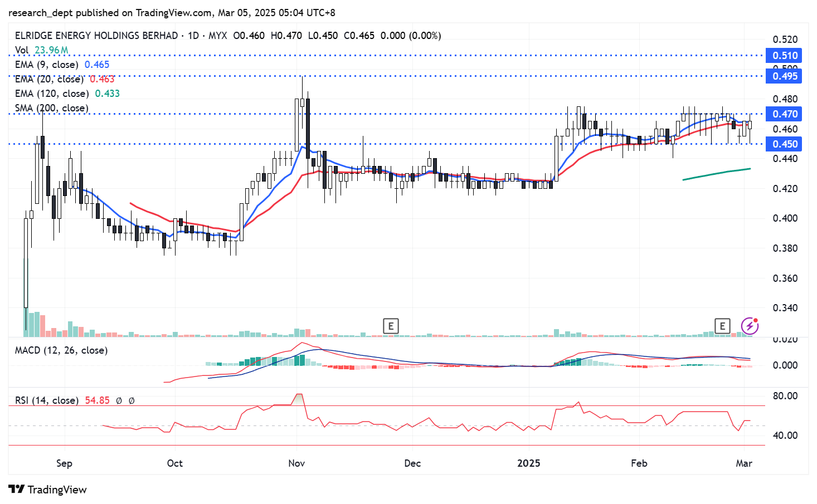
Task: Click the Oct label on time axis
Action: 174,463
